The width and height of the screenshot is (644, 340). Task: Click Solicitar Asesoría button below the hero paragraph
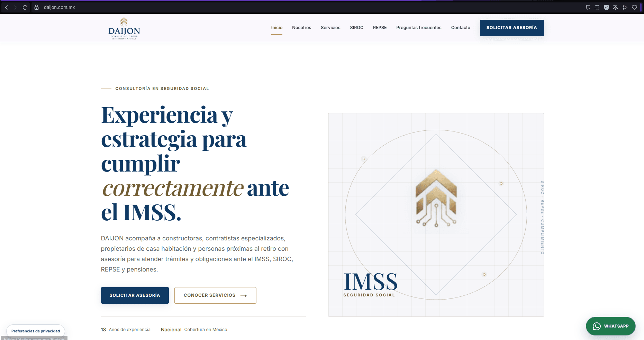click(135, 295)
